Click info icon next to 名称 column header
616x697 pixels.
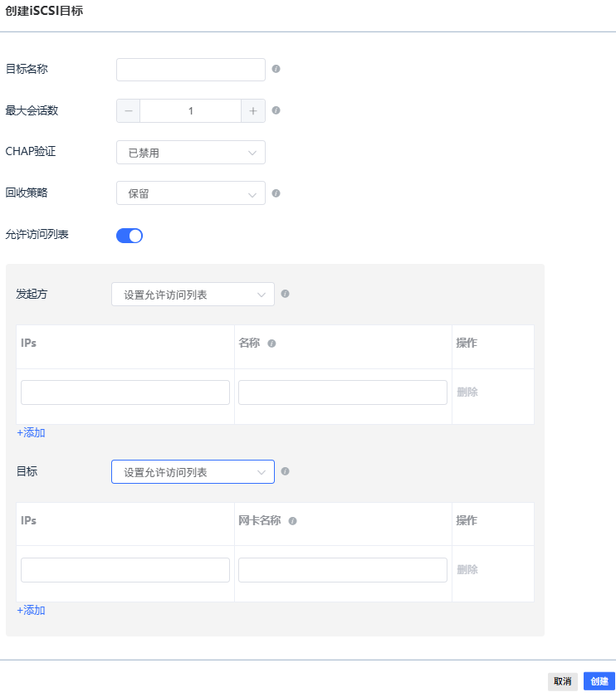[x=271, y=344]
